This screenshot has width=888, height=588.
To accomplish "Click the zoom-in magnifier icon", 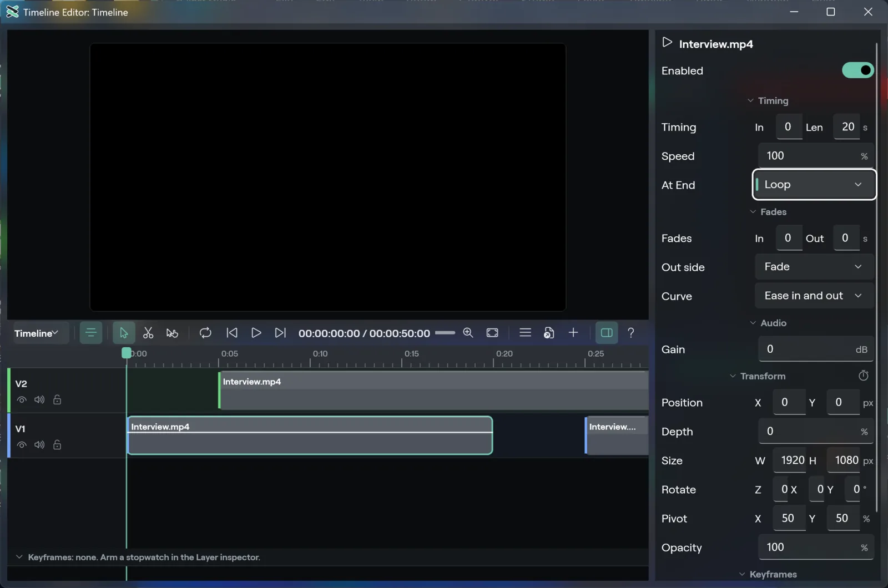I will click(468, 333).
